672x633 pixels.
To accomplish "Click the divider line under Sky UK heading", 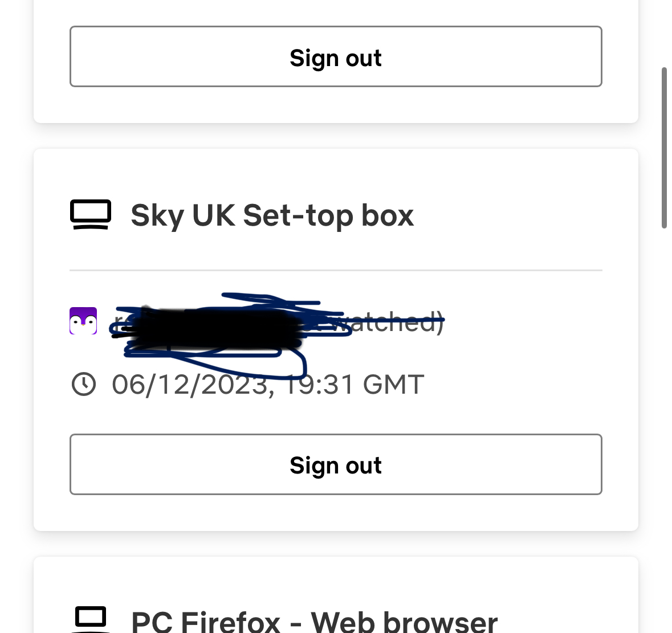I will (336, 269).
